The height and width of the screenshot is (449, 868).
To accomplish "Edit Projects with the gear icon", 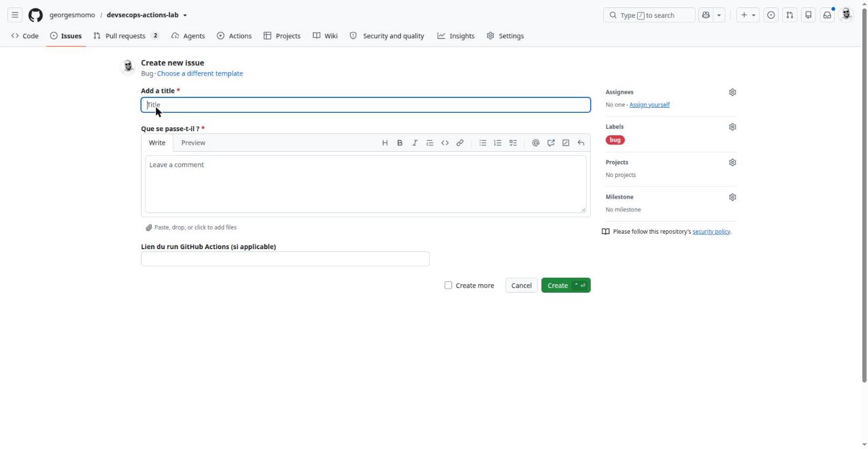I will click(732, 163).
